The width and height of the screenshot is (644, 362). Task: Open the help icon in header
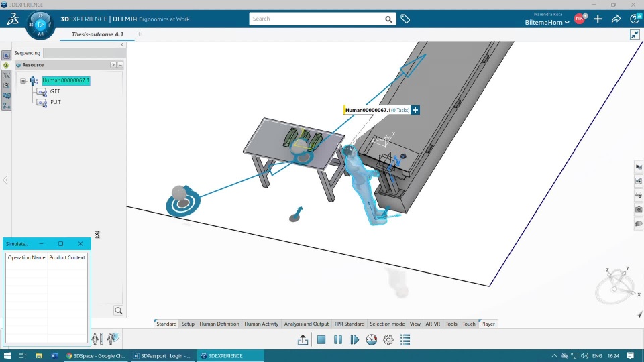pyautogui.click(x=635, y=19)
